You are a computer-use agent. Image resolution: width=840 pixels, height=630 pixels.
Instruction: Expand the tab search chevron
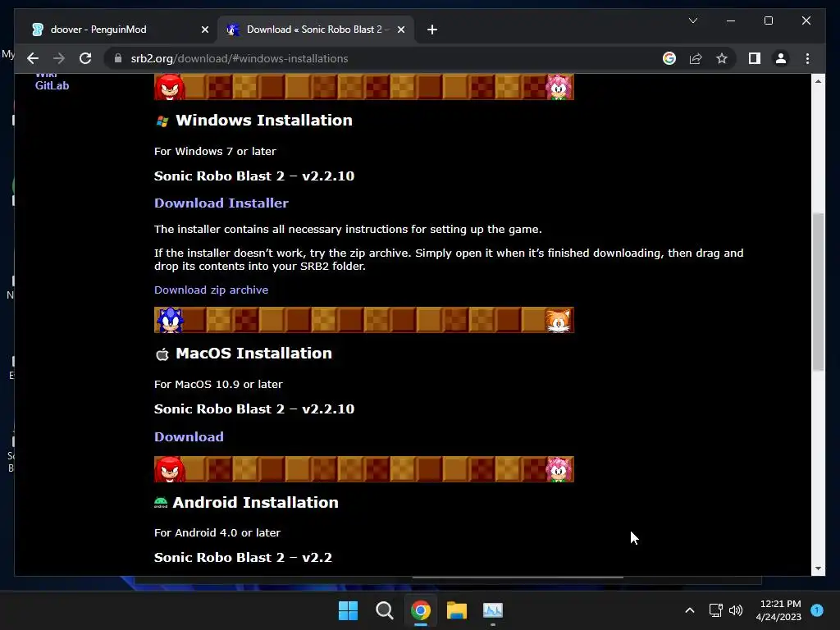click(x=692, y=21)
